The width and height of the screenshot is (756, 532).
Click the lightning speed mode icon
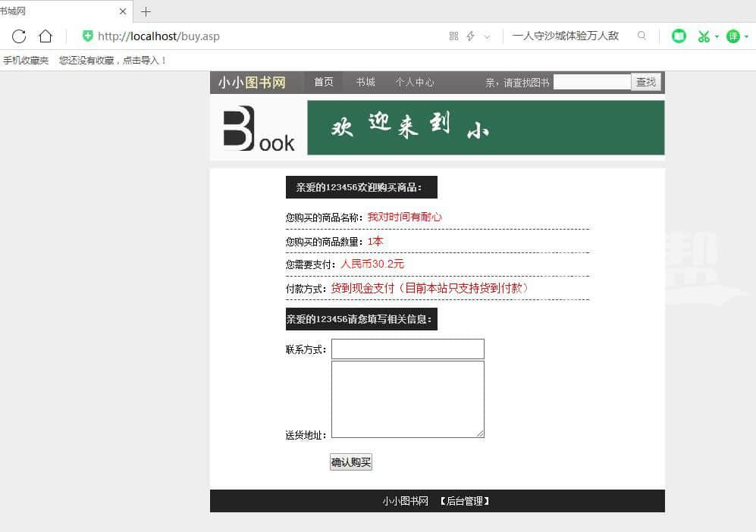[470, 36]
